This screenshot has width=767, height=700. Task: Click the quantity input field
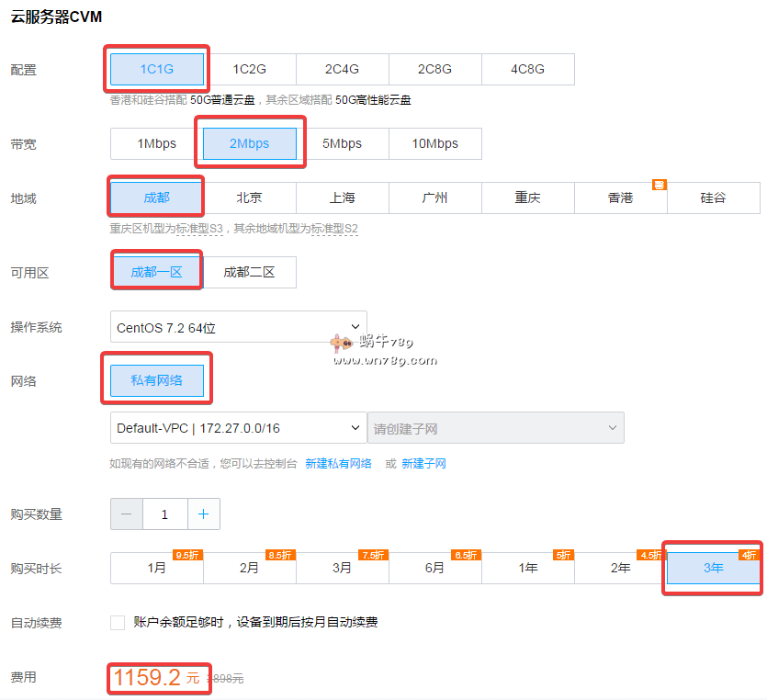(x=164, y=514)
